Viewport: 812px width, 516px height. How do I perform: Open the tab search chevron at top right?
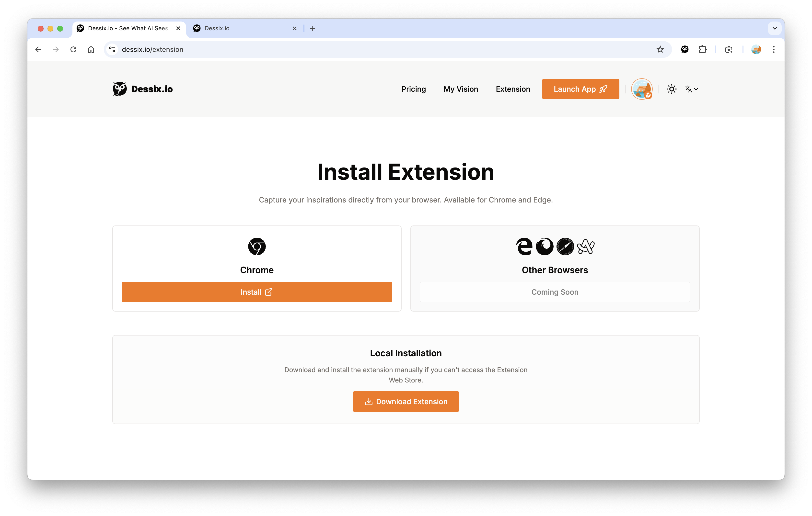775,28
